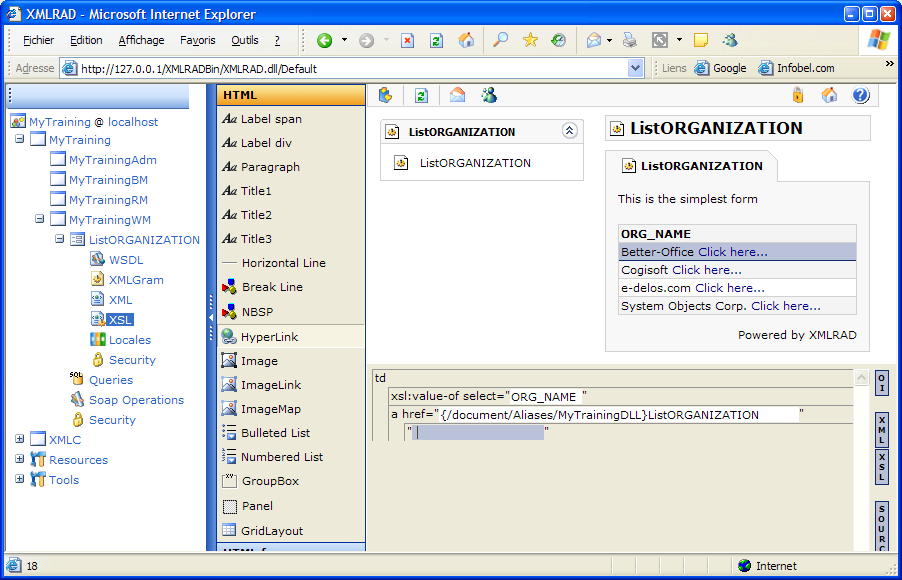Screen dimensions: 902x580
Task: Click the IE Refresh toolbar icon
Action: (436, 41)
